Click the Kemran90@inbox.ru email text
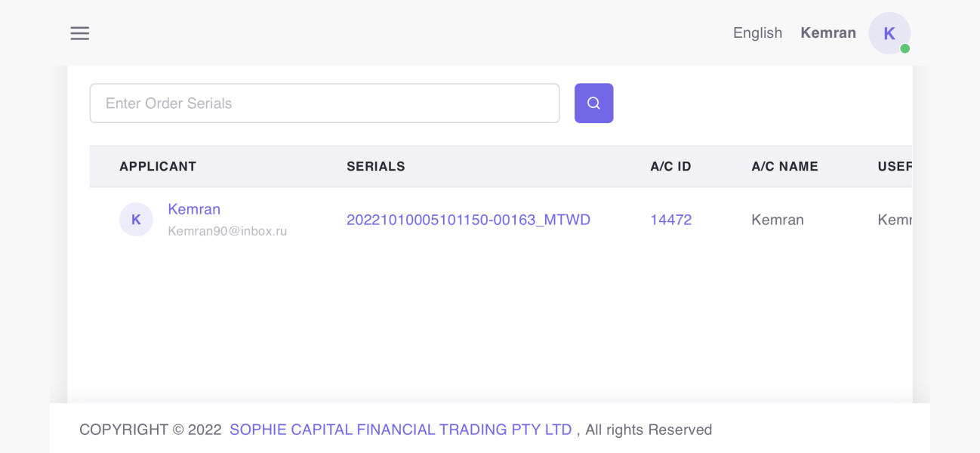This screenshot has height=453, width=980. point(227,231)
